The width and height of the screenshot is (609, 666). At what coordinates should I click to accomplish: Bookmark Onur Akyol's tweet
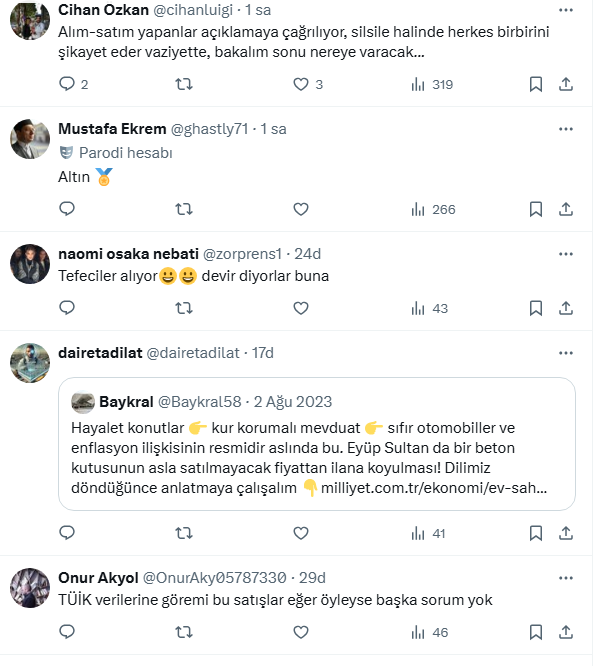tap(536, 632)
